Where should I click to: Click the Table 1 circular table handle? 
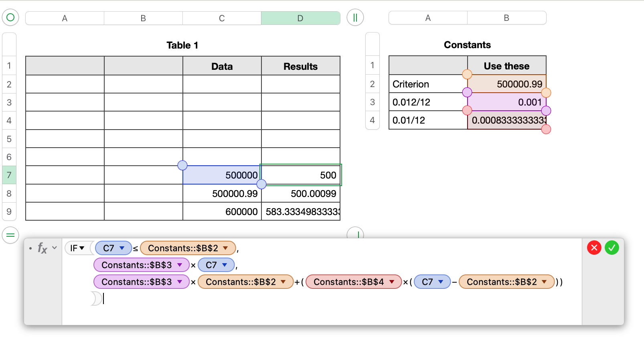pyautogui.click(x=10, y=17)
